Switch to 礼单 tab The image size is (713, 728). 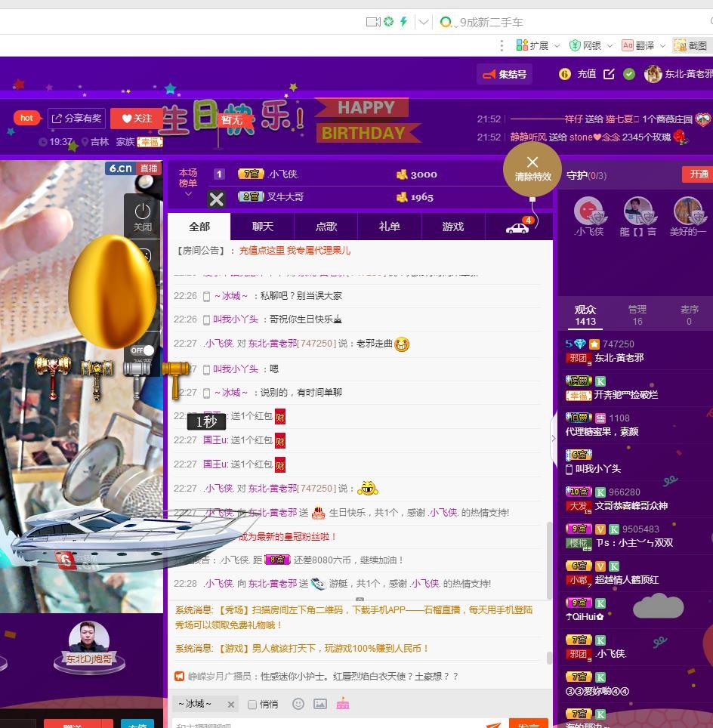pyautogui.click(x=389, y=227)
